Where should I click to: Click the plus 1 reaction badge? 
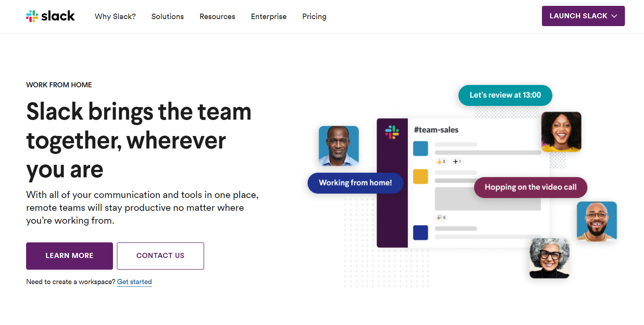coord(457,161)
